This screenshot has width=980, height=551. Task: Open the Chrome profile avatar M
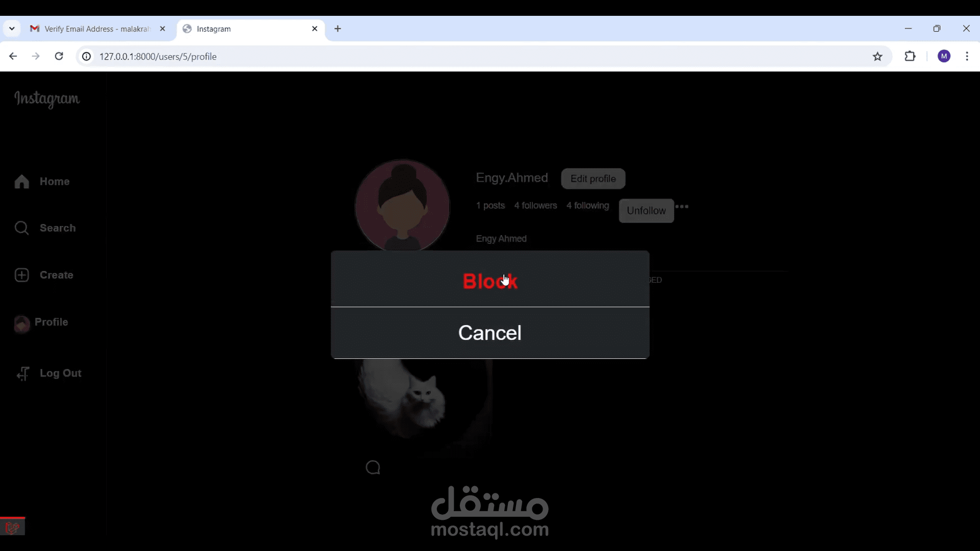tap(944, 57)
